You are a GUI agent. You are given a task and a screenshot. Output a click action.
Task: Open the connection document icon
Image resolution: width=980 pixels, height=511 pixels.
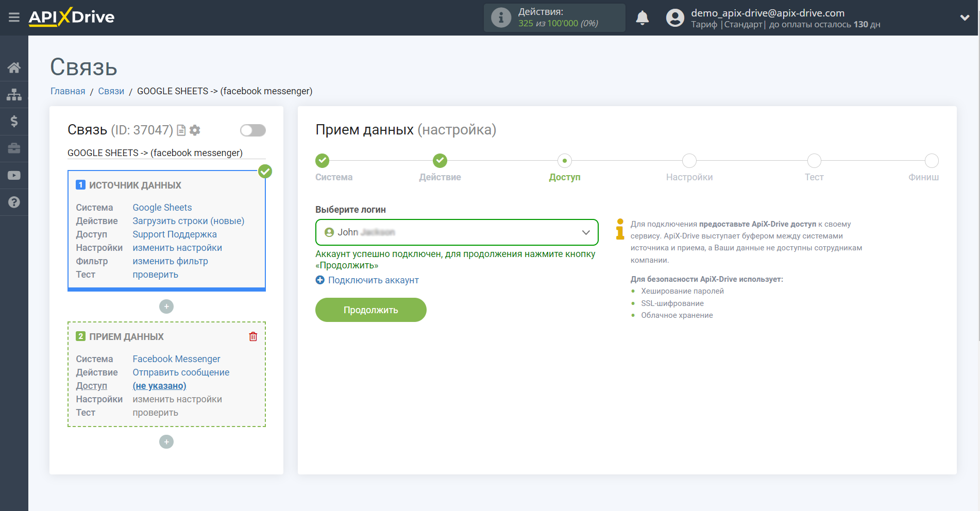point(181,130)
